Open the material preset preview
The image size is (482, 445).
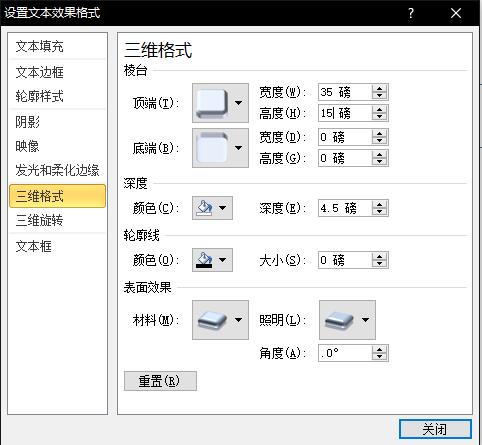[212, 320]
